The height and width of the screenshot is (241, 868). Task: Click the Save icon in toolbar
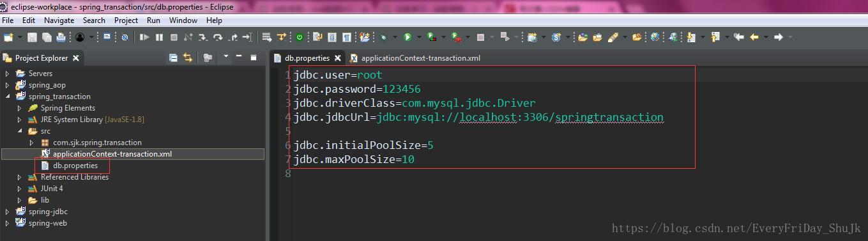coord(31,37)
